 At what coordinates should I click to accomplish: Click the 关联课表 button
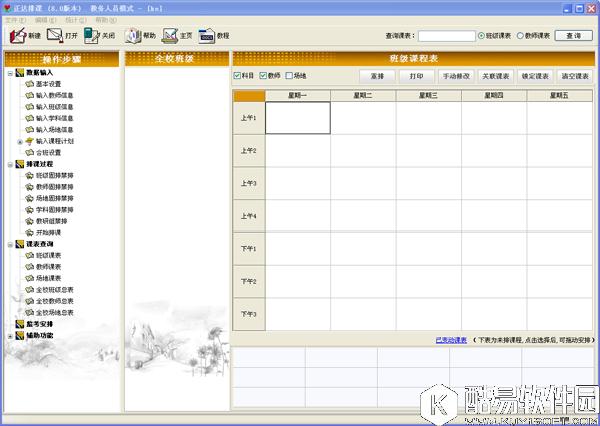tap(496, 76)
